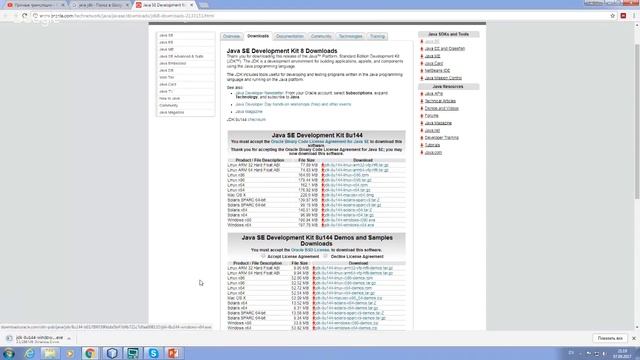Image resolution: width=640 pixels, height=360 pixels.
Task: Open Forums link under Java Resources
Action: tap(431, 116)
